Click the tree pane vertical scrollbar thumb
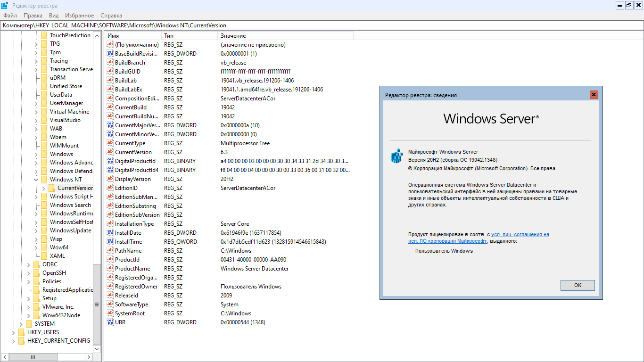644x362 pixels. pyautogui.click(x=97, y=304)
